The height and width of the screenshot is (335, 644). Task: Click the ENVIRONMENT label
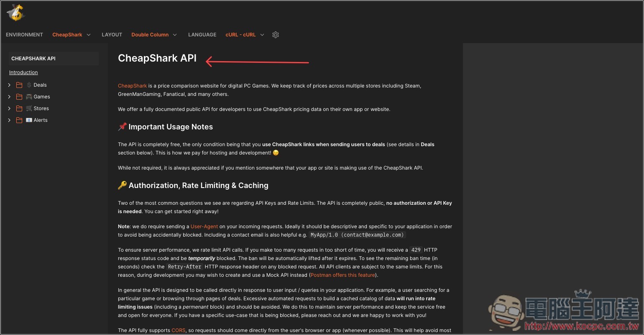24,35
